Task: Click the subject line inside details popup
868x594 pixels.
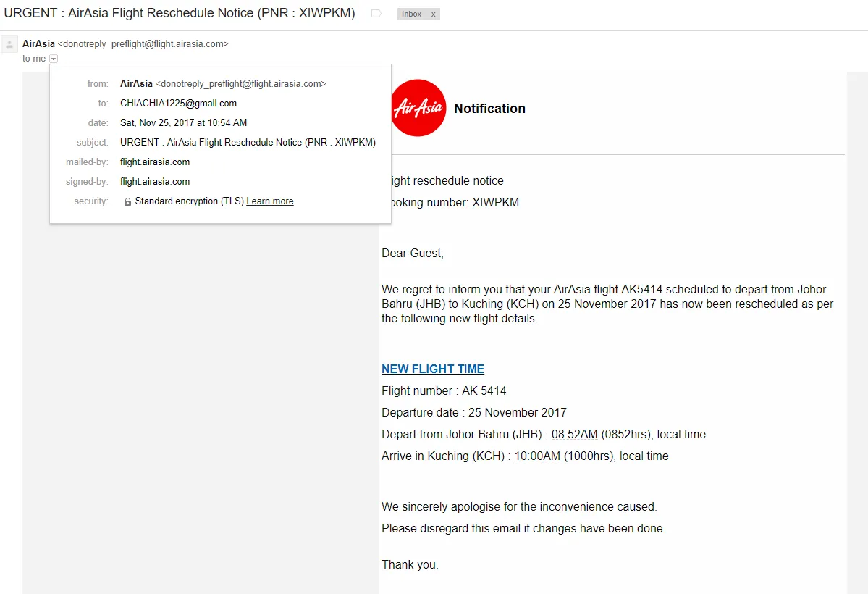Action: tap(248, 143)
